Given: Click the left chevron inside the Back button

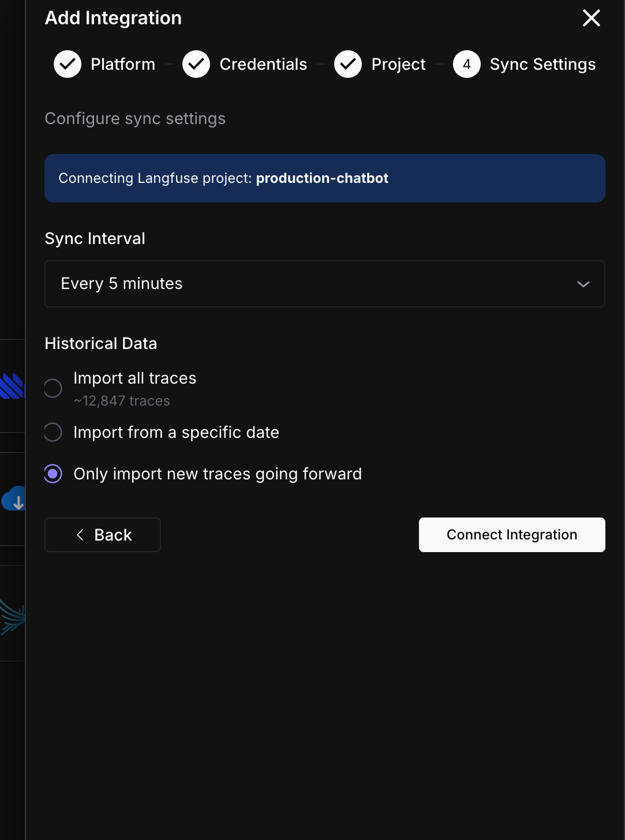Looking at the screenshot, I should click(x=80, y=535).
